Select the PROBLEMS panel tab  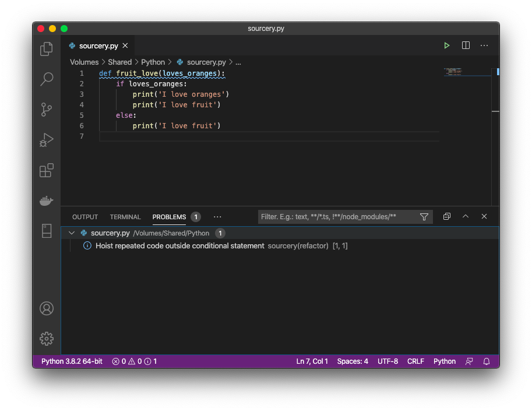click(x=169, y=217)
